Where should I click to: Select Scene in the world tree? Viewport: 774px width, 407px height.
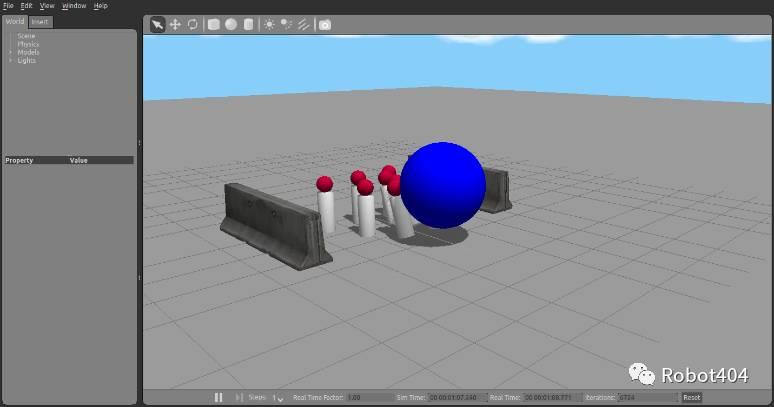tap(26, 36)
